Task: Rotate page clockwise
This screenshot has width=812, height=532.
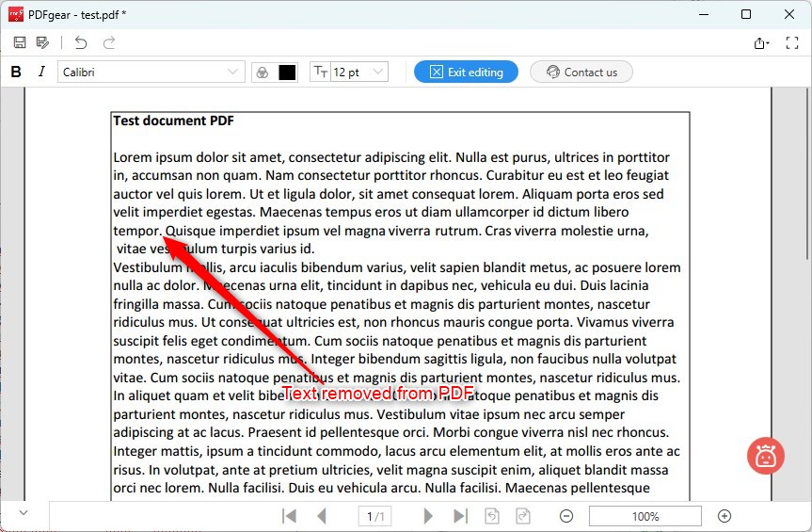Action: click(523, 516)
